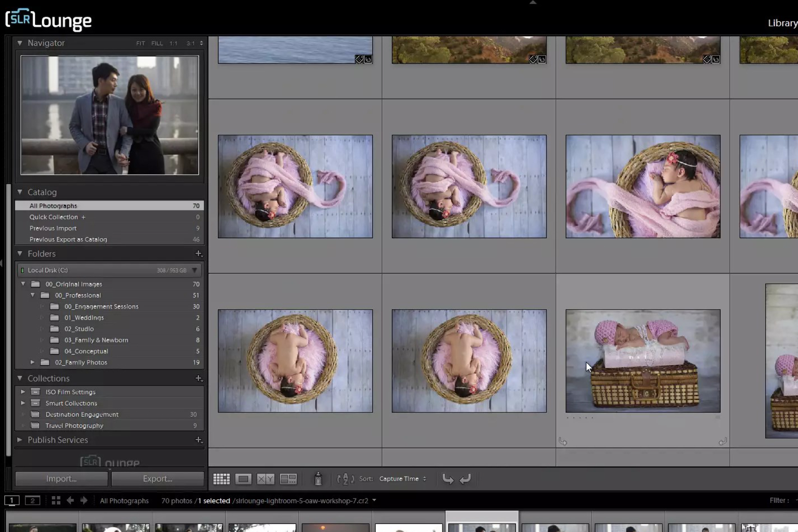This screenshot has width=798, height=532.
Task: Select newborn on wicker suitcase thumbnail
Action: click(x=643, y=361)
